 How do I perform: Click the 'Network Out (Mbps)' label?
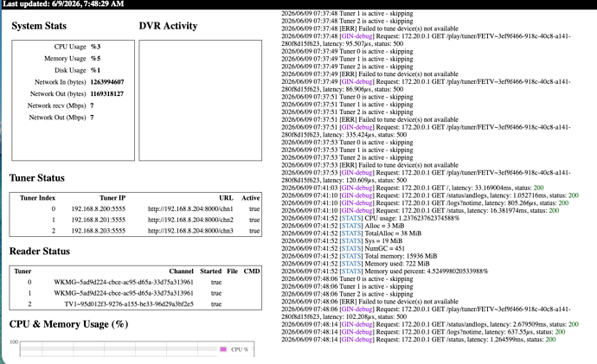(x=57, y=117)
